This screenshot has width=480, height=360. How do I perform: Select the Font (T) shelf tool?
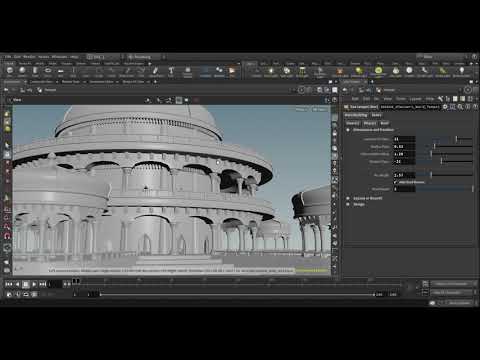[x=171, y=71]
